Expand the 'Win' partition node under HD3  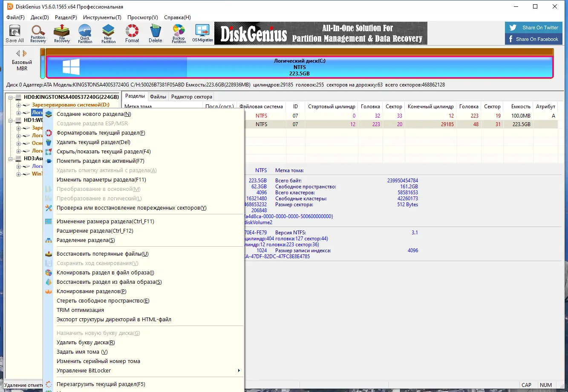(x=18, y=174)
